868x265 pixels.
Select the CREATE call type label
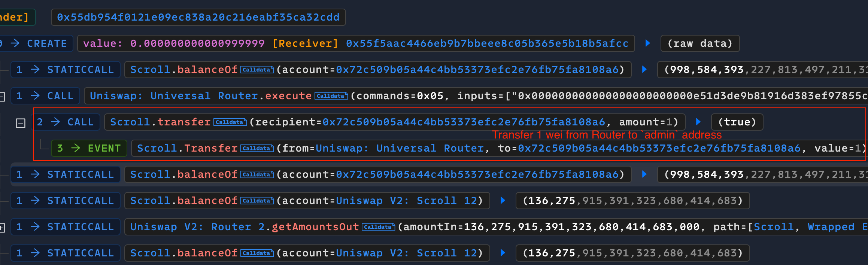(47, 43)
